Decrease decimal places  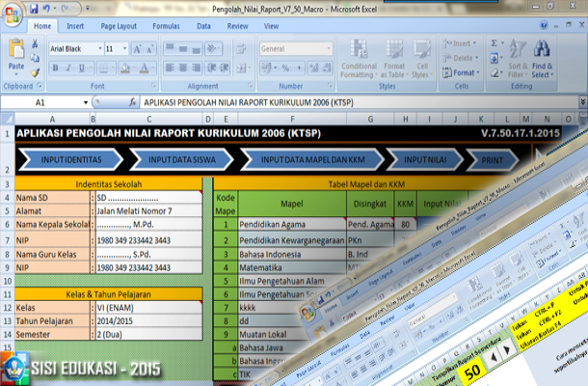click(327, 68)
